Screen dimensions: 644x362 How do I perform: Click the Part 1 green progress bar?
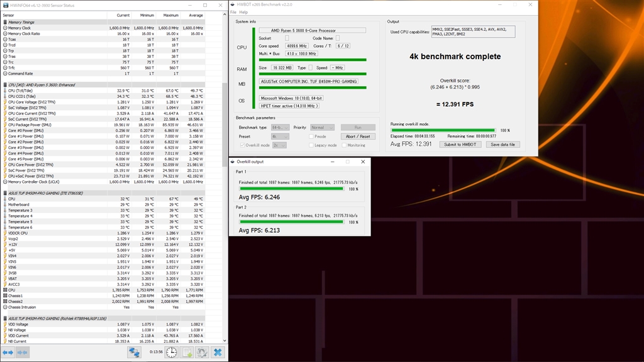[291, 189]
